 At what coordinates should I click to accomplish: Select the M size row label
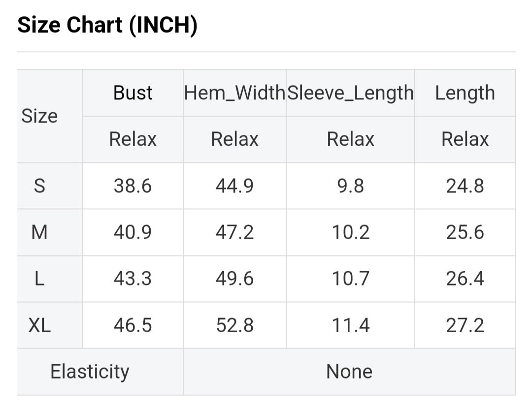[x=39, y=232]
